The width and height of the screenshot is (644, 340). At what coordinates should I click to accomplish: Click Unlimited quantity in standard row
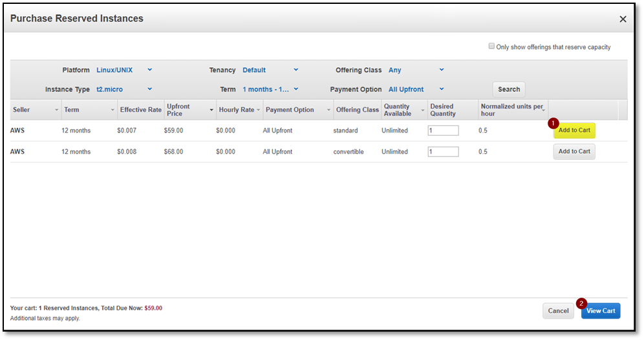pyautogui.click(x=394, y=131)
